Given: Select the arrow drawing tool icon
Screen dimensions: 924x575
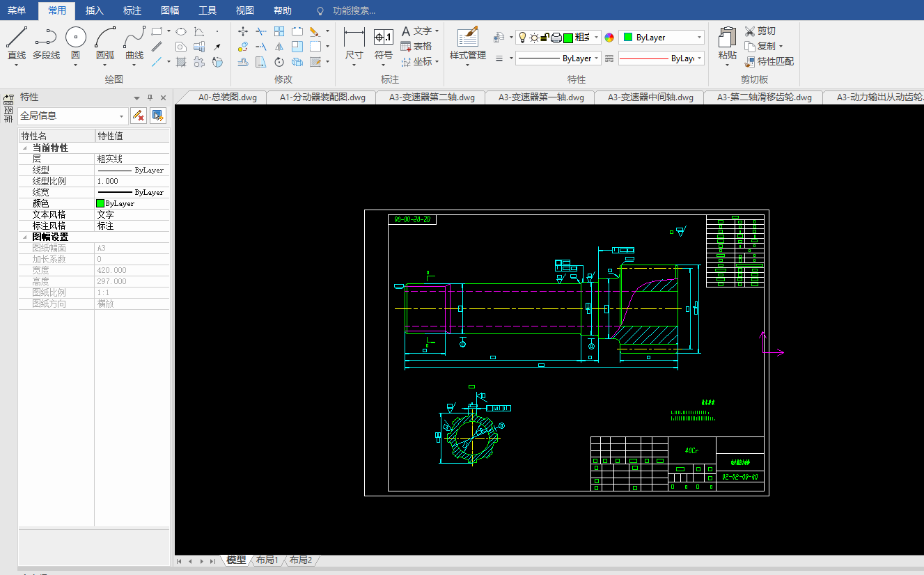Looking at the screenshot, I should coord(217,47).
